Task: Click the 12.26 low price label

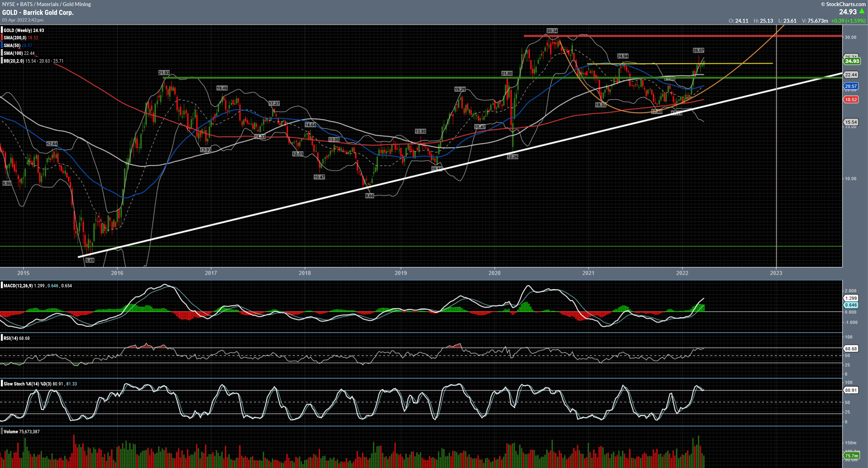Action: (513, 157)
